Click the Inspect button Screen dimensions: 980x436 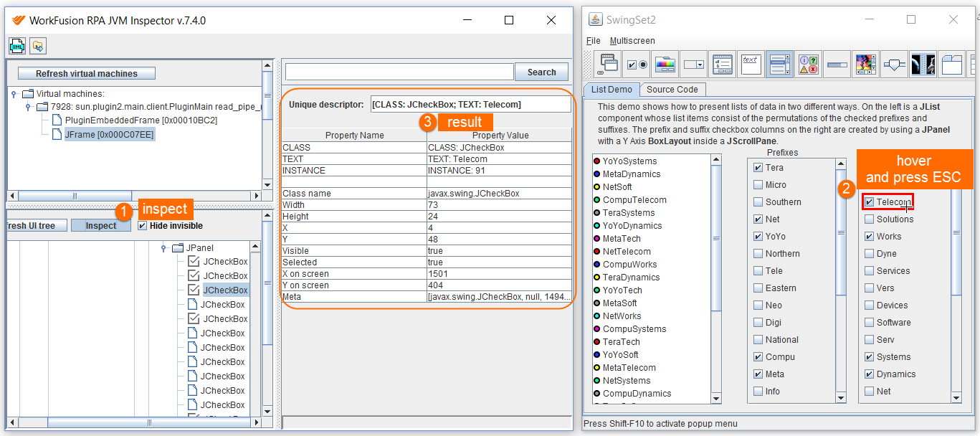tap(100, 226)
